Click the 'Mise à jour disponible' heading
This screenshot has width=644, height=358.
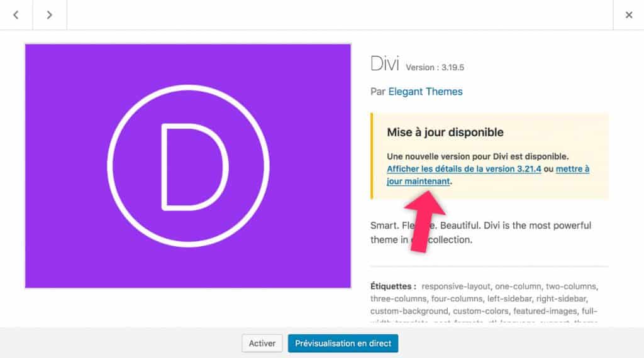(x=445, y=132)
